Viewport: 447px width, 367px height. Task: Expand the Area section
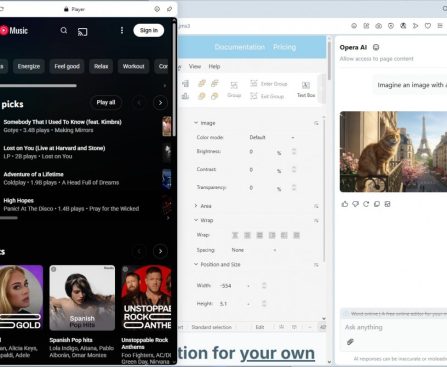point(196,206)
